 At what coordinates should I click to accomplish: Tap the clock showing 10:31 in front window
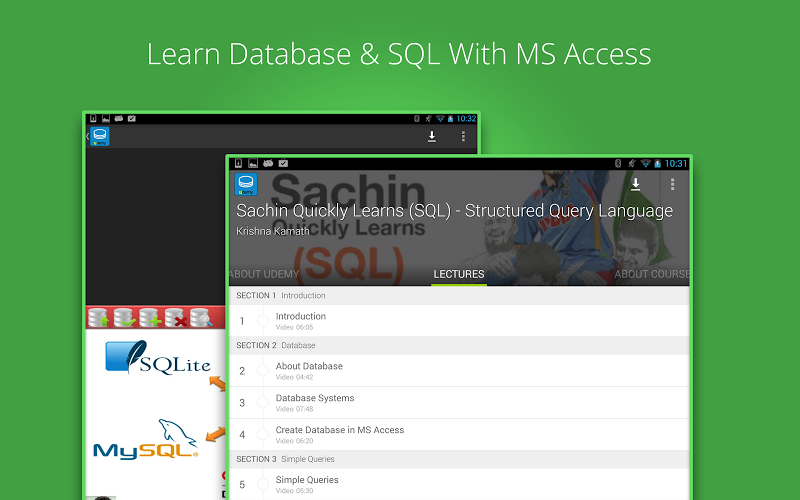coord(676,163)
